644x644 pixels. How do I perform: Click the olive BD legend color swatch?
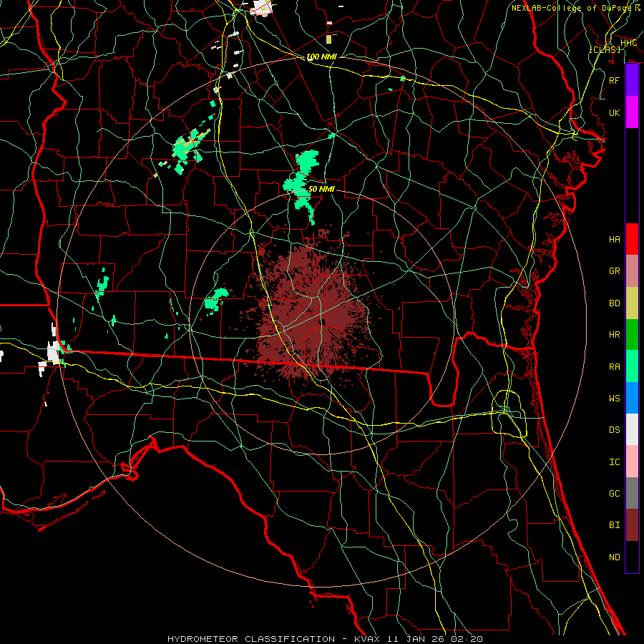pos(632,303)
